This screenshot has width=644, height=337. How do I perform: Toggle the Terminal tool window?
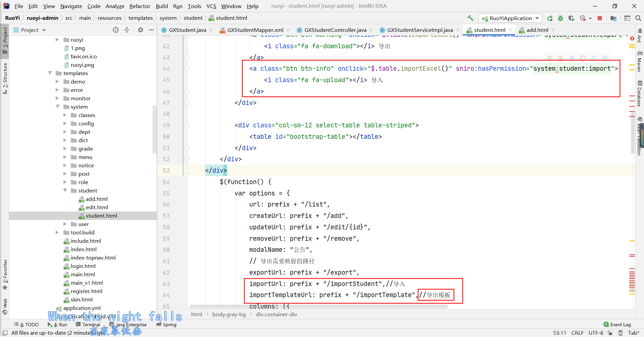(x=88, y=325)
